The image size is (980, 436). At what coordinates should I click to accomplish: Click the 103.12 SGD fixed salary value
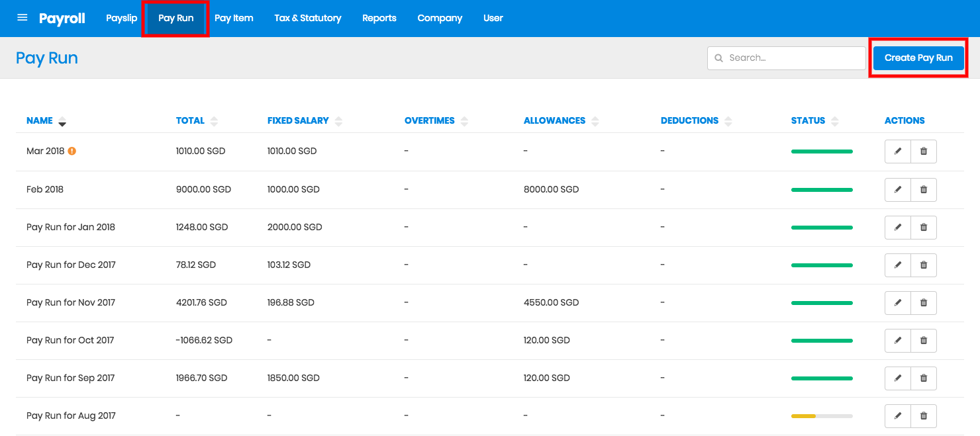tap(289, 265)
